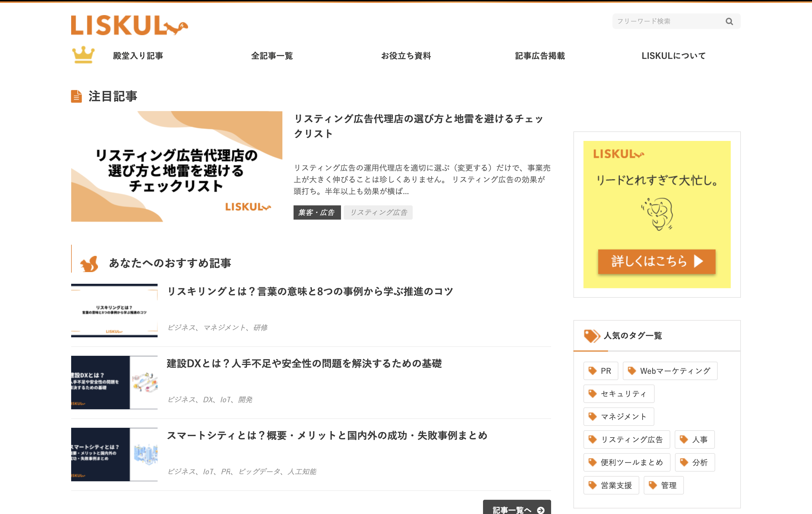Select the リスティング広告 tag under the featured article
This screenshot has width=812, height=514.
pyautogui.click(x=378, y=212)
